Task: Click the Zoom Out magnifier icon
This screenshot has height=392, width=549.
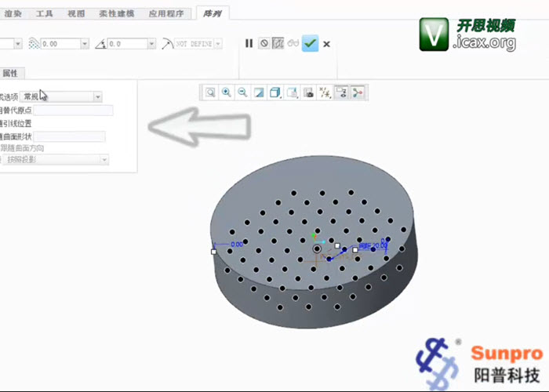Action: pos(242,93)
